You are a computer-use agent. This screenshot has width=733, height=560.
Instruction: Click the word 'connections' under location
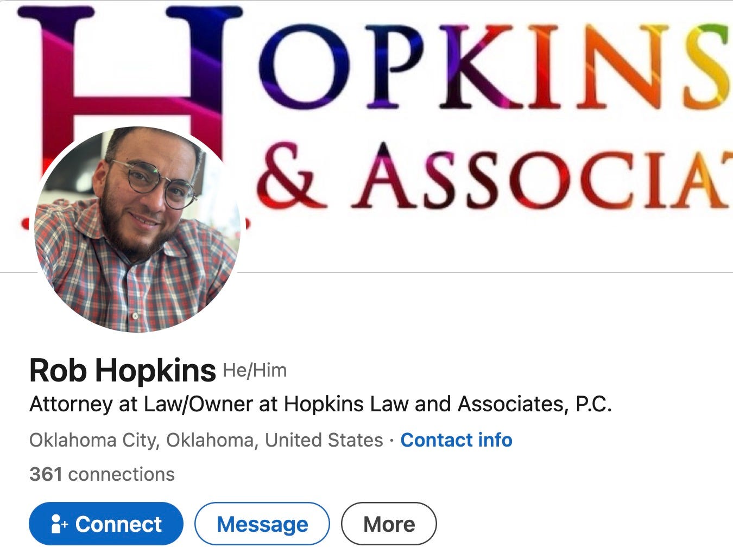point(121,474)
